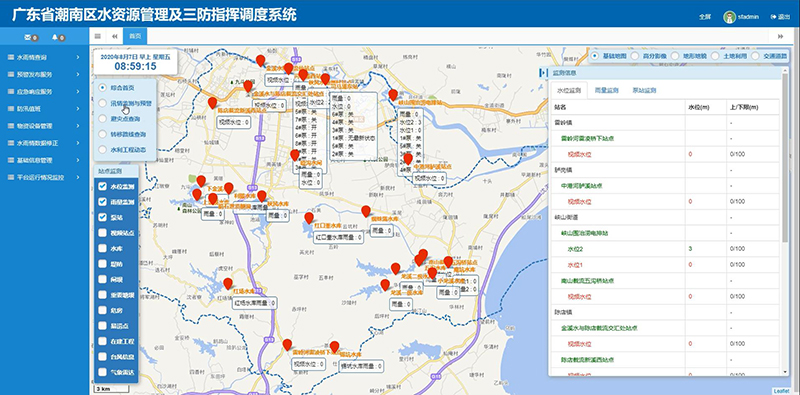Screen dimensions: 800x395
Task: Check the 台风信息 checkbox
Action: 102,356
